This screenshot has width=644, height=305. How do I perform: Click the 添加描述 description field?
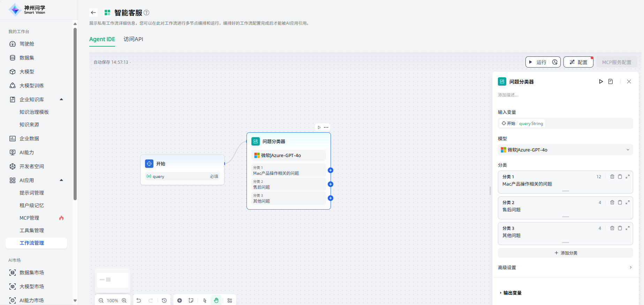pos(508,95)
